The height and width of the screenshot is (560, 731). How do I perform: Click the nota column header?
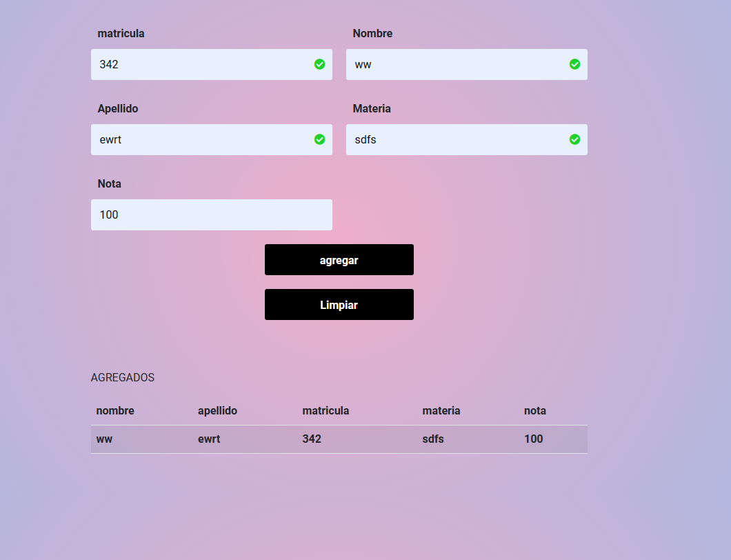(x=535, y=410)
